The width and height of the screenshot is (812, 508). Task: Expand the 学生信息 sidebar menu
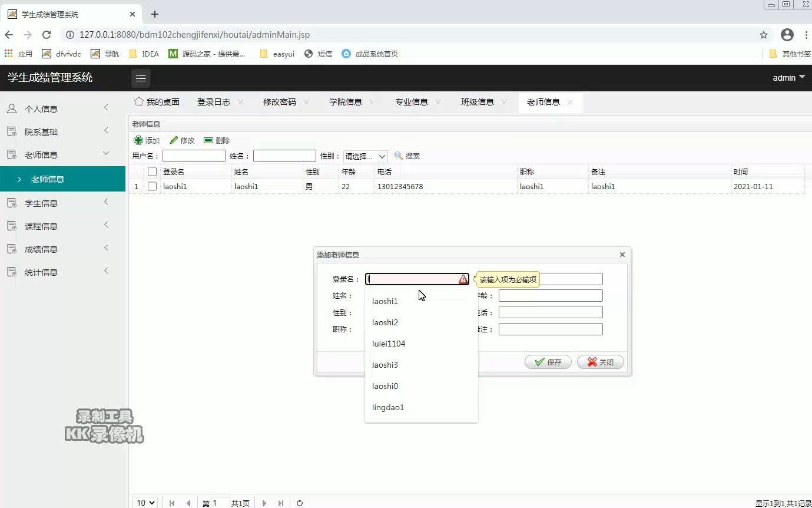click(62, 203)
